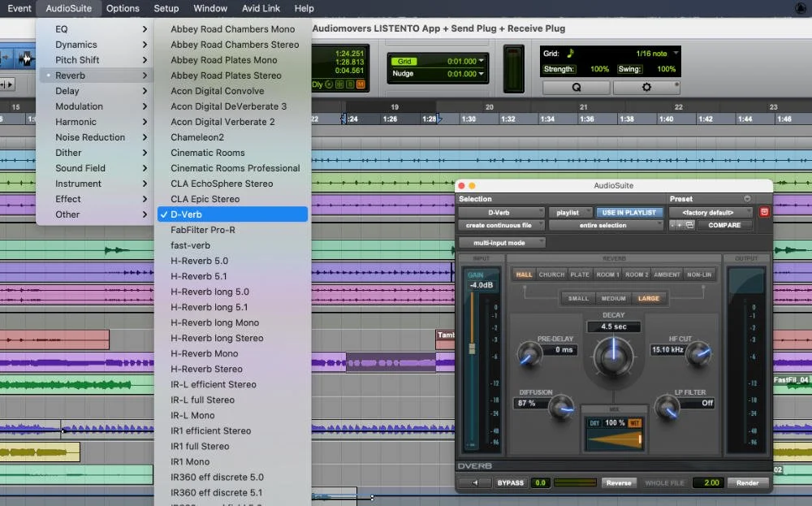
Task: Switch to the PLATE reverb algorithm
Action: point(579,275)
